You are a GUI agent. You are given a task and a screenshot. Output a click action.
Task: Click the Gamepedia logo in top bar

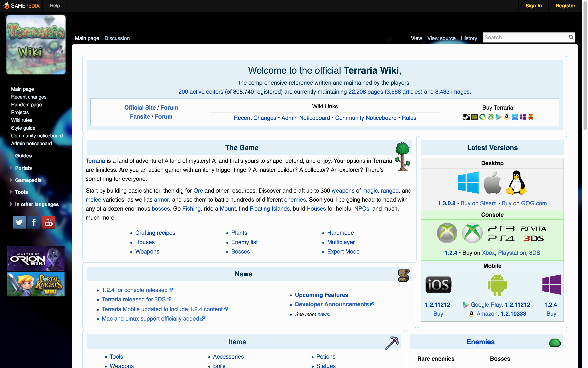[21, 6]
